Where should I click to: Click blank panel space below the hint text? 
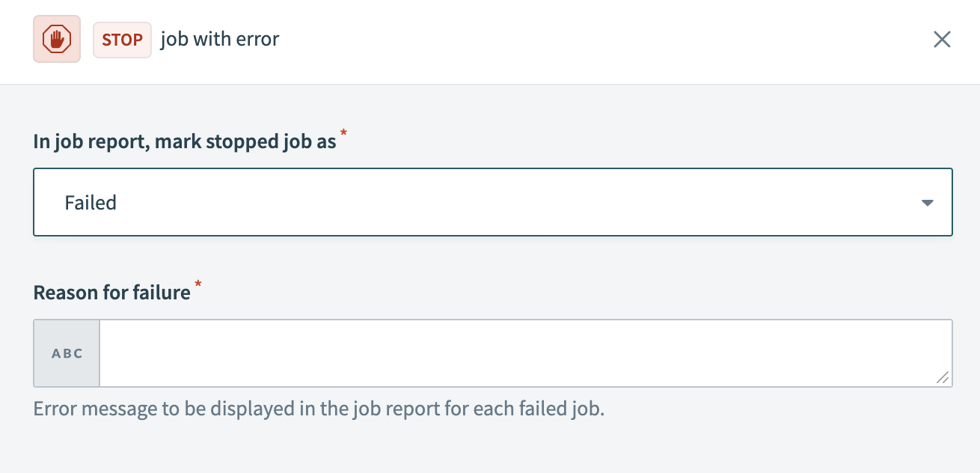pyautogui.click(x=490, y=448)
